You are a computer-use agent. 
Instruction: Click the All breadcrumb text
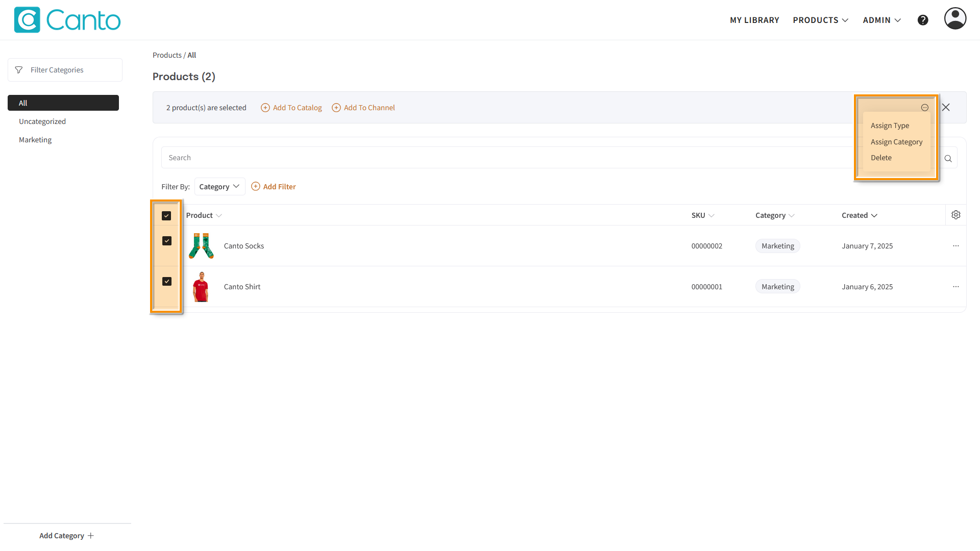[x=191, y=55]
